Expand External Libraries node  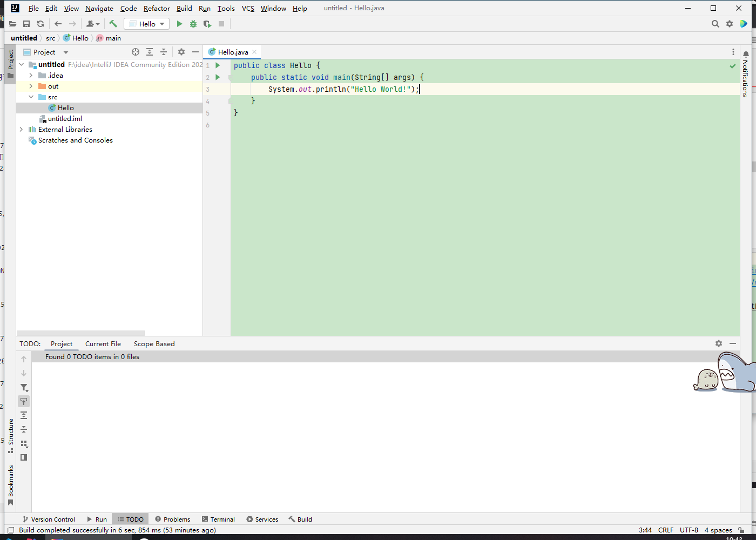click(22, 129)
